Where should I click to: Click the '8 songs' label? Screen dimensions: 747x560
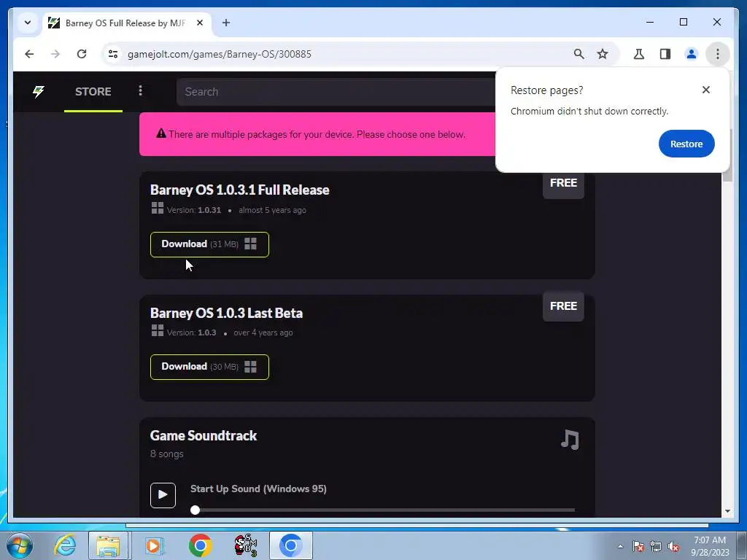[x=167, y=454]
